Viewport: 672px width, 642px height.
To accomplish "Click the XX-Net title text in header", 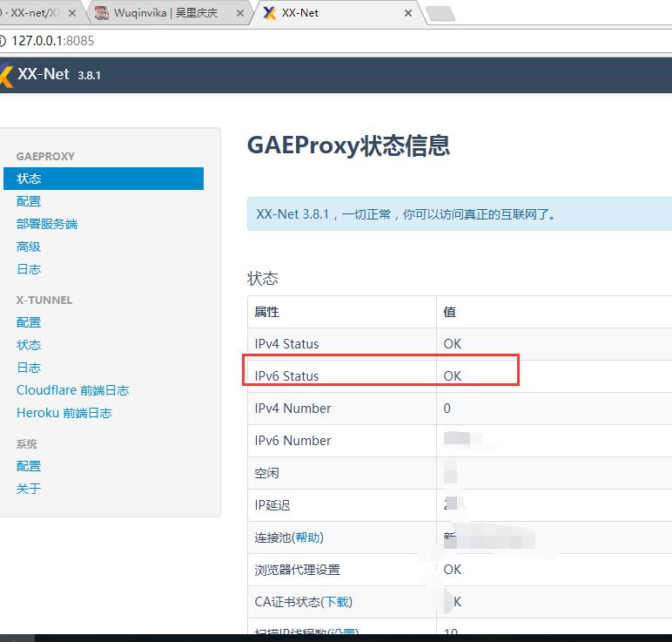I will [44, 74].
